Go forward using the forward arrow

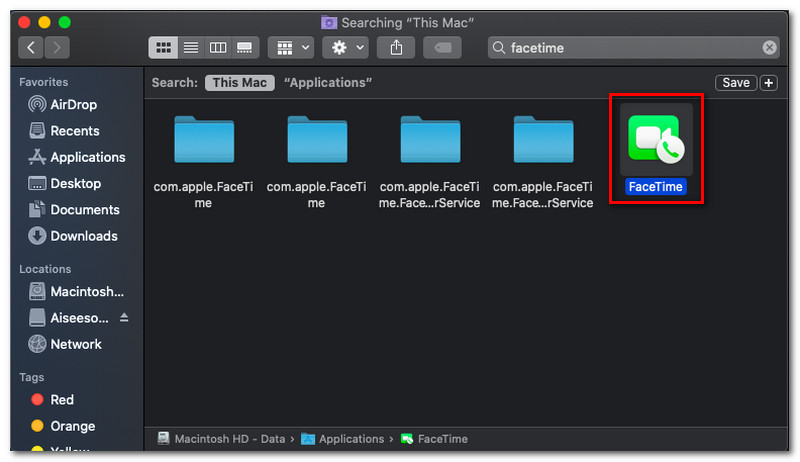click(x=57, y=48)
